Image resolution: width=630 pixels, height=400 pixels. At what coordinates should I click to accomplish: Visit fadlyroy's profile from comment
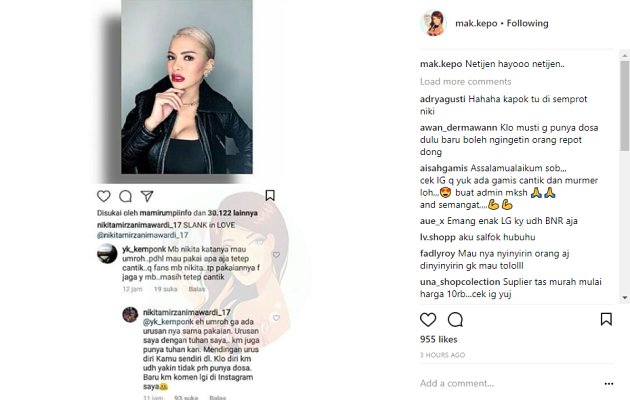click(x=438, y=253)
